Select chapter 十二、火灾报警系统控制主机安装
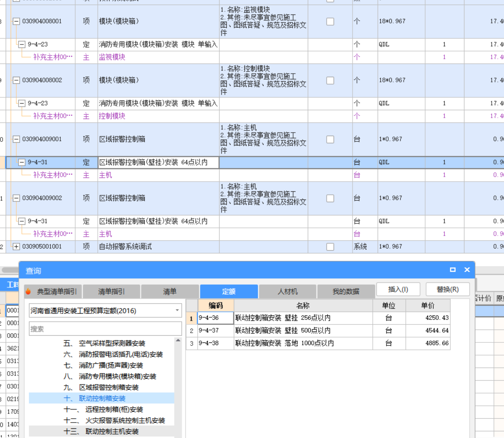 (114, 420)
